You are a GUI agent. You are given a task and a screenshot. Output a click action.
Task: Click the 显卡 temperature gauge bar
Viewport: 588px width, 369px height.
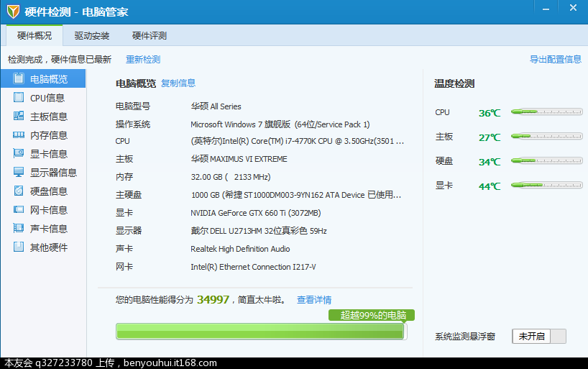(546, 185)
